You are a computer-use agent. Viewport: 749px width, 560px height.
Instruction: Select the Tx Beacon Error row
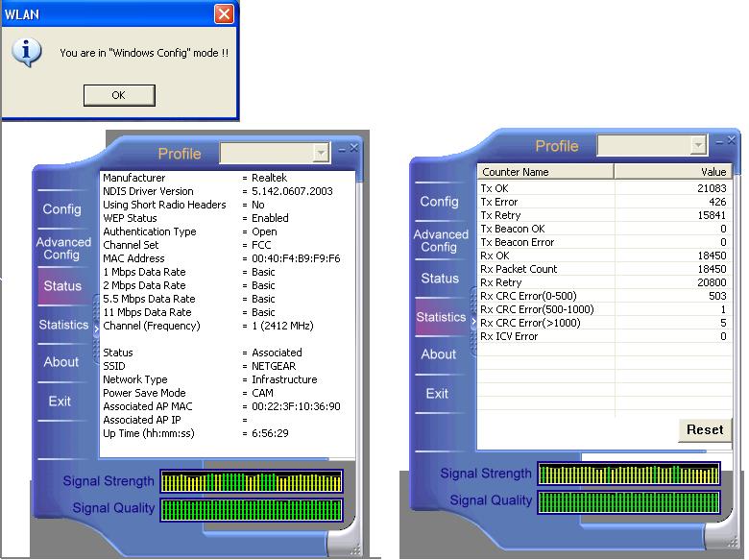click(x=604, y=242)
